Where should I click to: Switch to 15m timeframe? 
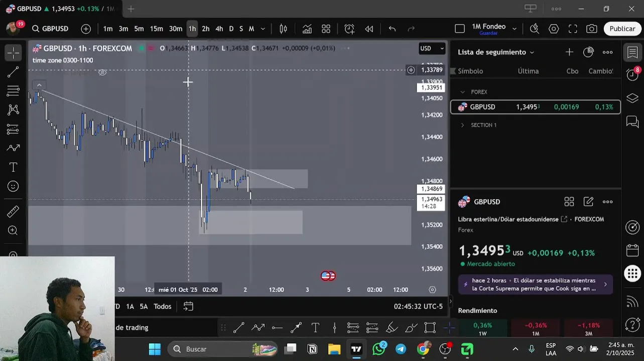(x=157, y=29)
